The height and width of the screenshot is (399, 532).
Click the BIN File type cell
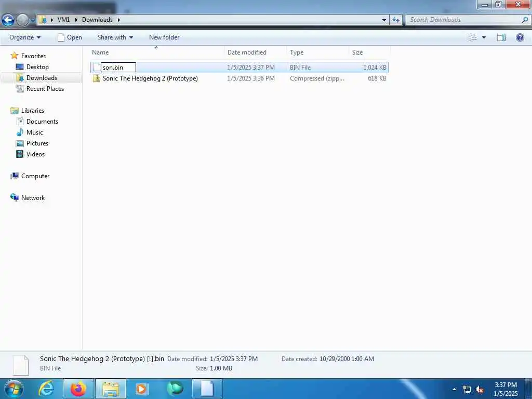pyautogui.click(x=300, y=68)
